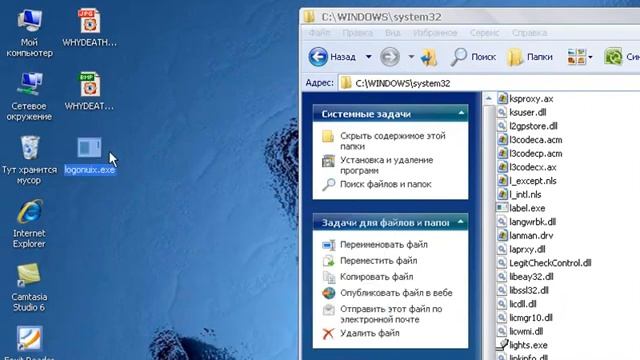
Task: Open the Избранное menu
Action: pos(435,33)
